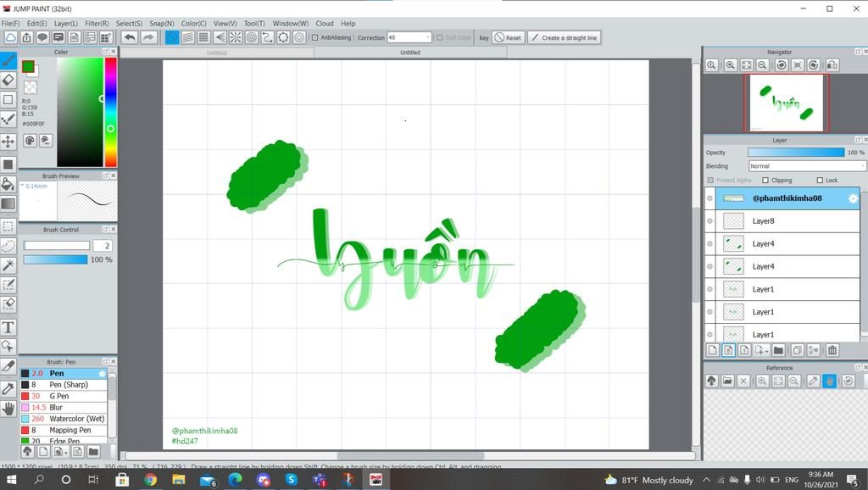Viewport: 868px width, 490px height.
Task: Enable the concentric circle snap icon
Action: pyautogui.click(x=251, y=37)
